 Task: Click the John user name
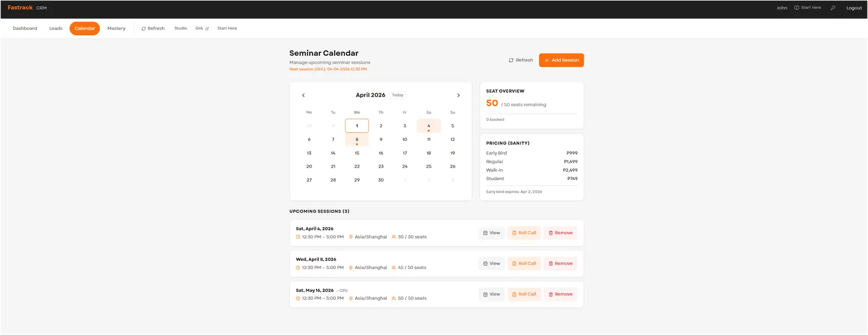782,8
